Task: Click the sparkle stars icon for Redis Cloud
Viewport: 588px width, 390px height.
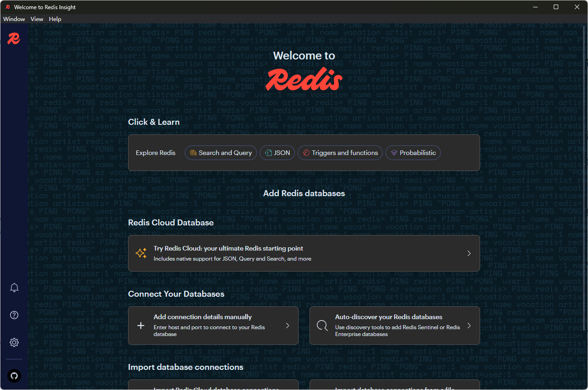Action: click(x=141, y=253)
